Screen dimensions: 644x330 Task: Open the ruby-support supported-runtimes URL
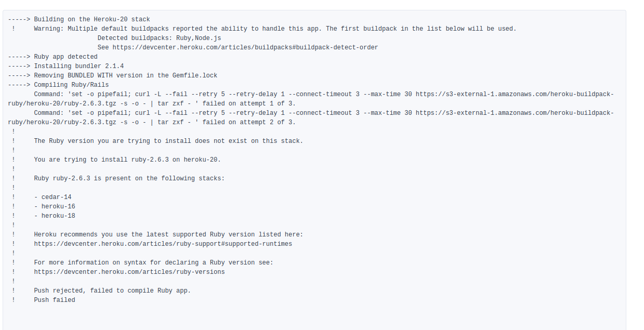pyautogui.click(x=163, y=244)
